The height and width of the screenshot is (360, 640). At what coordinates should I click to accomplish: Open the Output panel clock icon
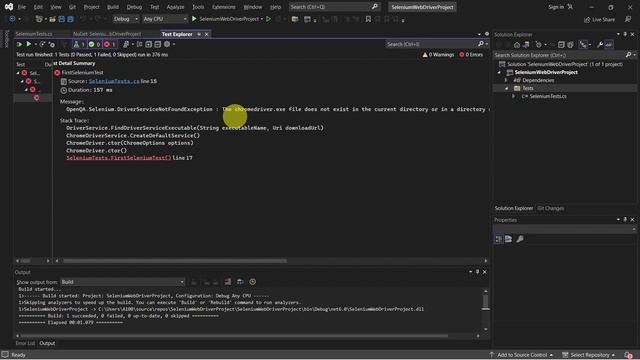[253, 282]
